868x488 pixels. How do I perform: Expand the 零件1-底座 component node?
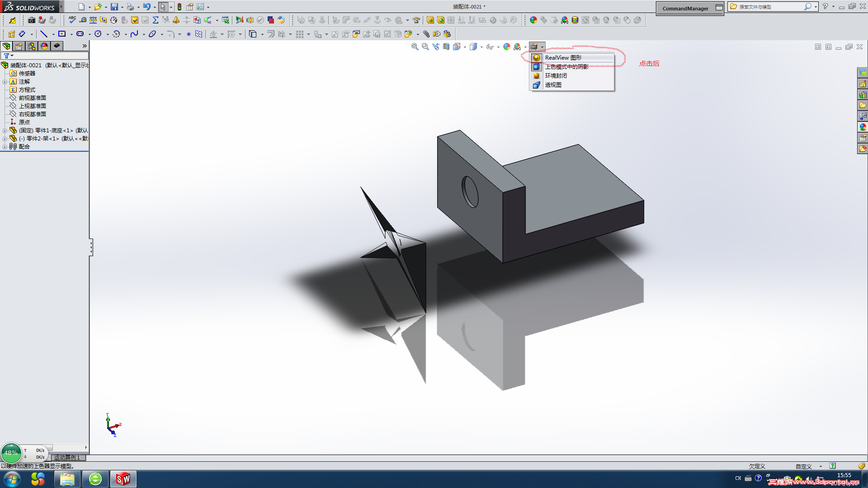5,131
